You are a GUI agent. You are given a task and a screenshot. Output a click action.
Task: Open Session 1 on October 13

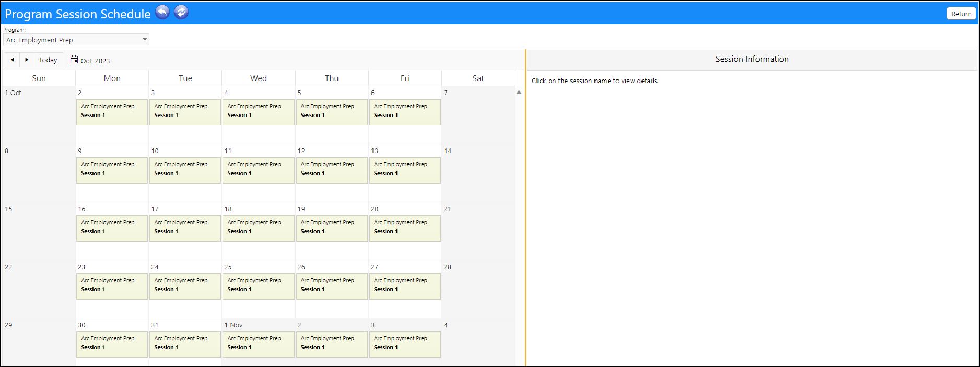tap(405, 170)
